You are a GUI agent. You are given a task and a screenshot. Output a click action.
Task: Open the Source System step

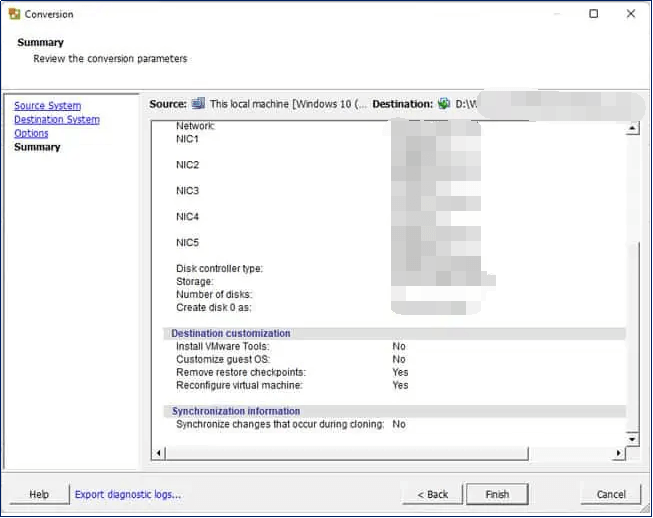(x=47, y=106)
